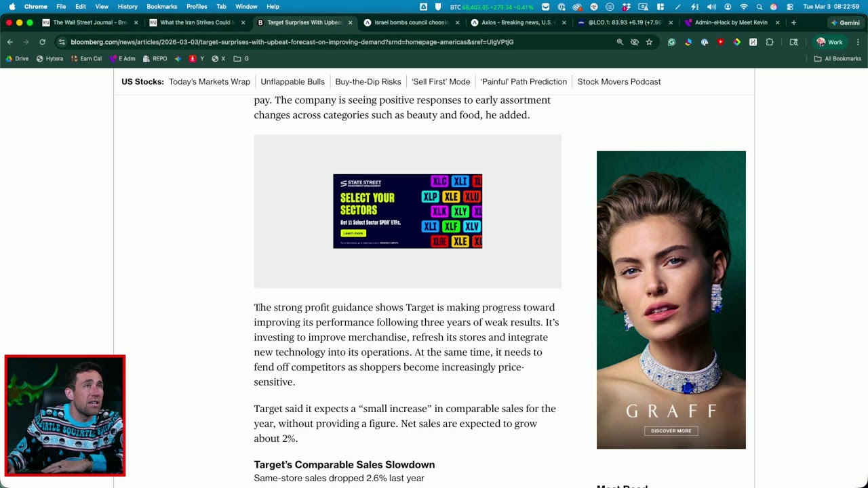Open the Drive bookmark
The image size is (868, 488).
(18, 59)
